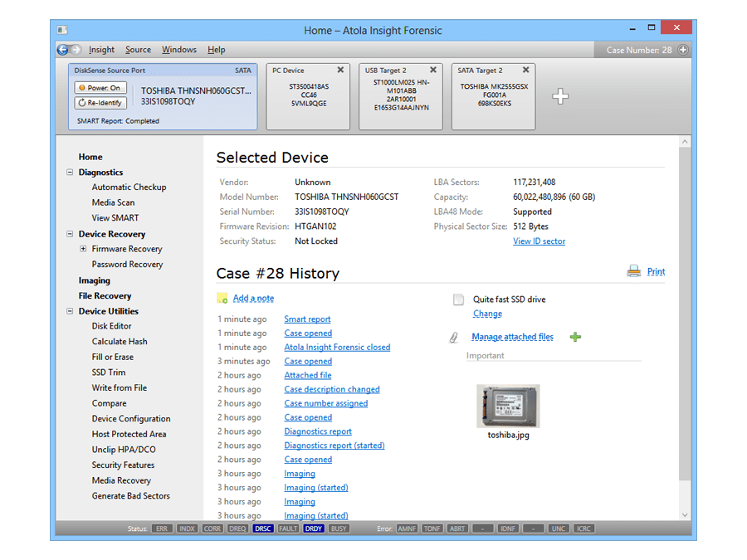Open Generate Bad Sectors
The width and height of the screenshot is (747, 560).
[131, 496]
